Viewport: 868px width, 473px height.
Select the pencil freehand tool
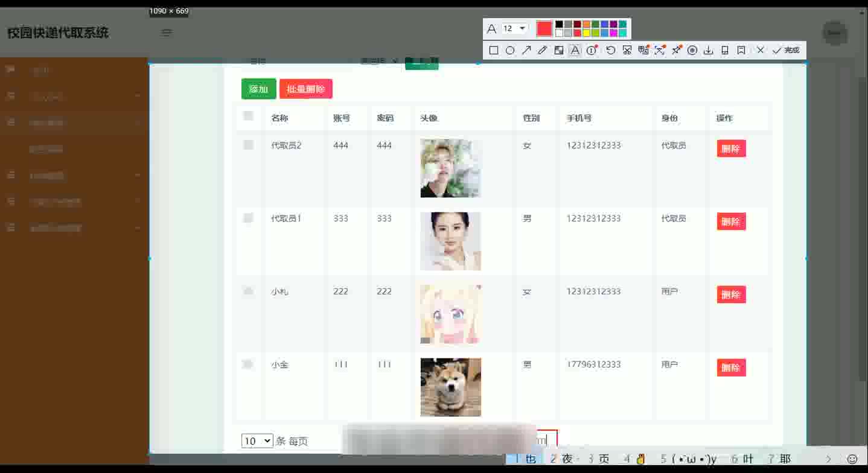coord(542,51)
